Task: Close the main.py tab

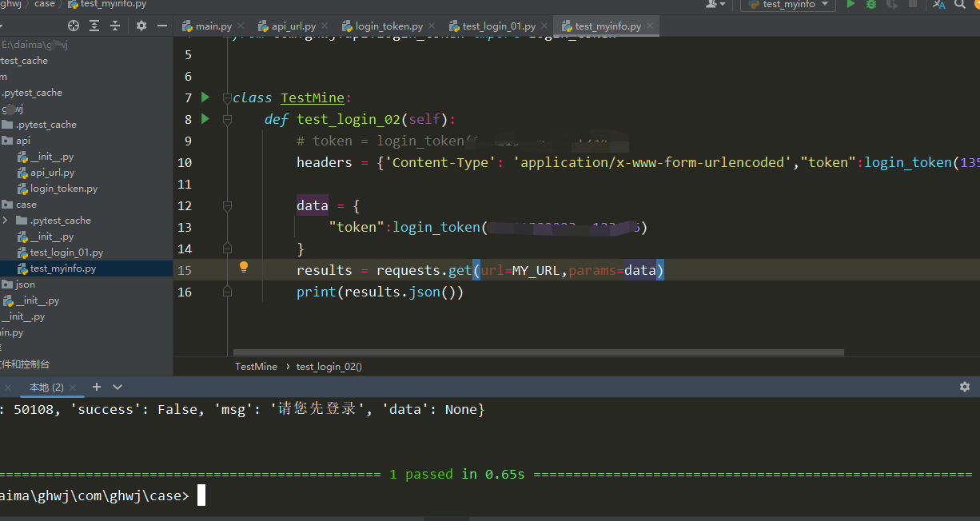Action: click(x=241, y=26)
